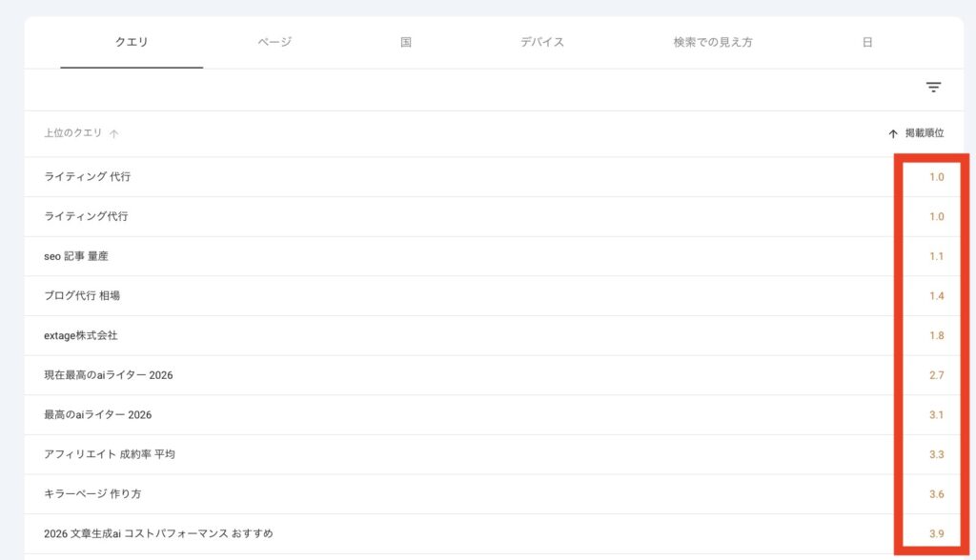Switch to the 国 tab
976x560 pixels.
tap(406, 41)
